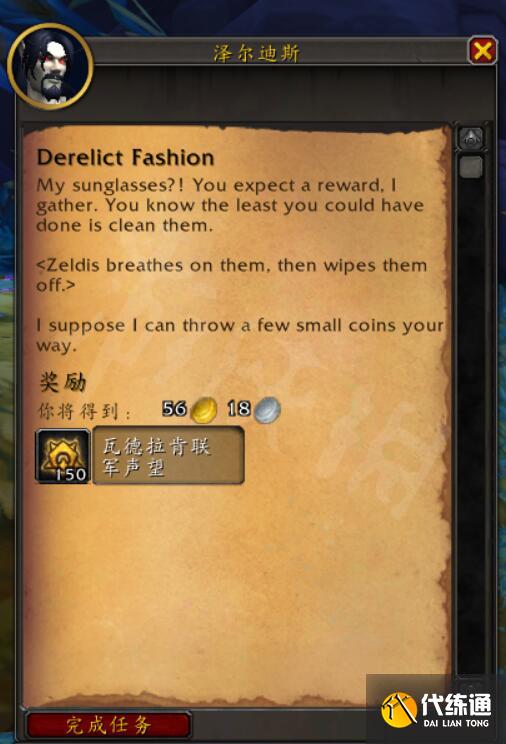Select the 150 reputation reward icon
The height and width of the screenshot is (744, 506).
click(63, 456)
